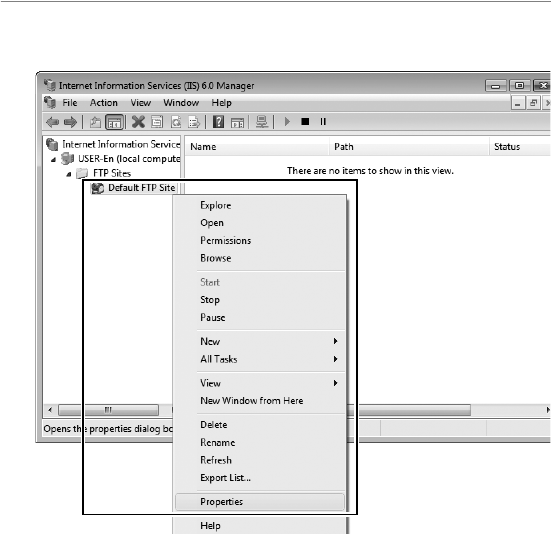Open the View menu in the menu bar
The image size is (551, 534).
[141, 103]
